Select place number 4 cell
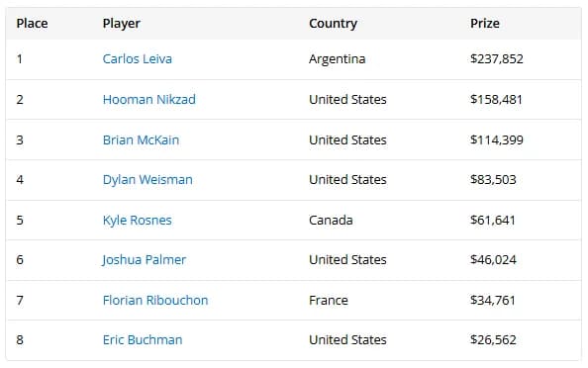 click(x=20, y=179)
